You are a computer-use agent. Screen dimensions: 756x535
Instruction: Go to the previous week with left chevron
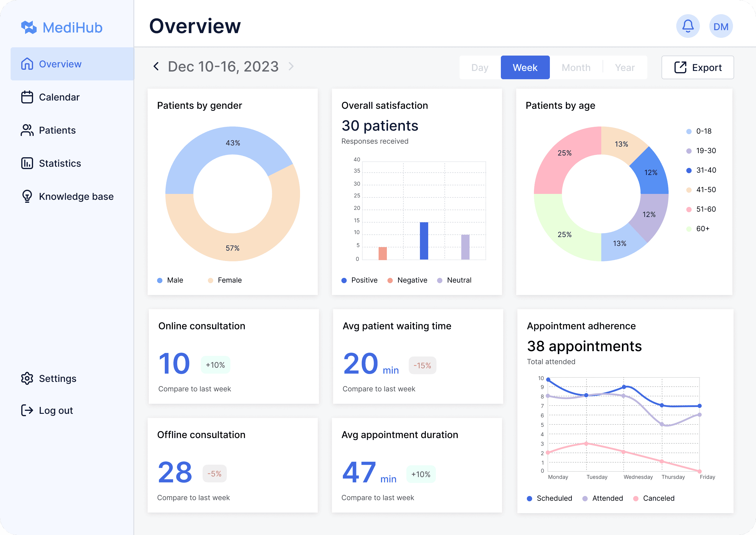pyautogui.click(x=156, y=67)
